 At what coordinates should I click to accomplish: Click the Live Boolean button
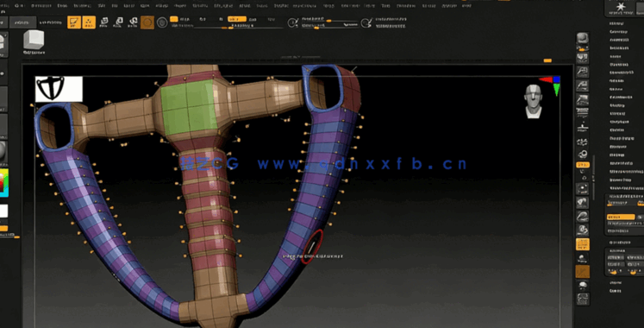click(51, 22)
